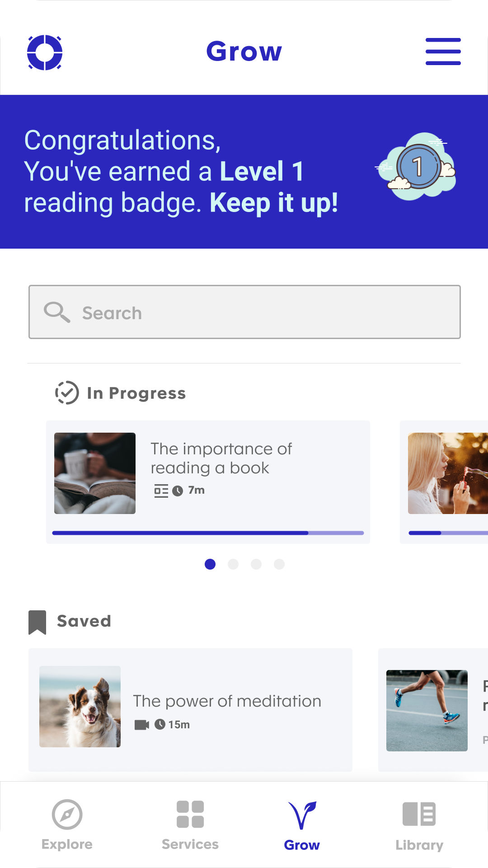Click the In Progress checkmark icon
The image size is (488, 868).
click(x=67, y=392)
